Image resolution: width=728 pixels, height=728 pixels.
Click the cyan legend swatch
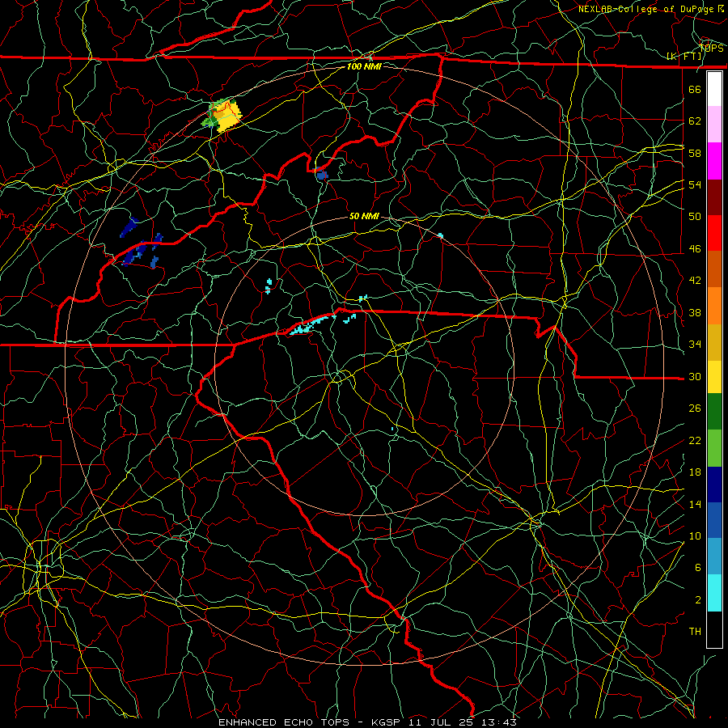point(714,593)
